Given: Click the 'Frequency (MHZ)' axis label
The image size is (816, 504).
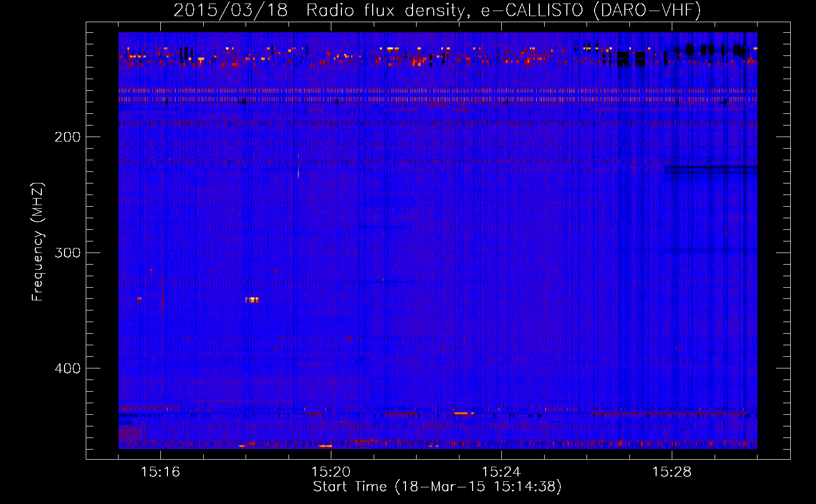Looking at the screenshot, I should [38, 241].
